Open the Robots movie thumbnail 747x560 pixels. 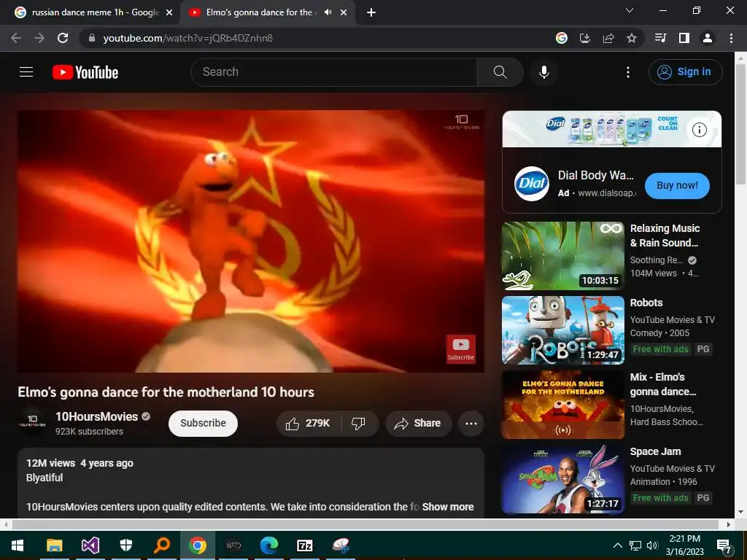[563, 330]
